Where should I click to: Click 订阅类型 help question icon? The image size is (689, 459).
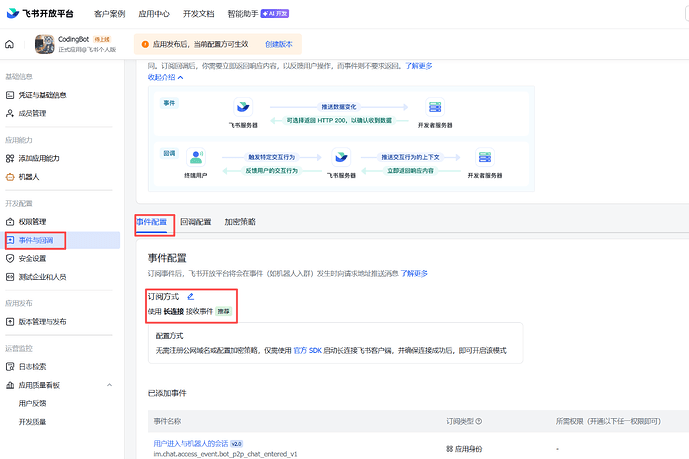coord(479,421)
